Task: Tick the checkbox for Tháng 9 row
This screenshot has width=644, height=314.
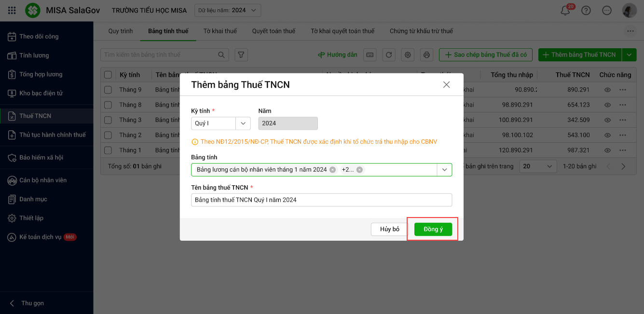Action: (x=108, y=90)
